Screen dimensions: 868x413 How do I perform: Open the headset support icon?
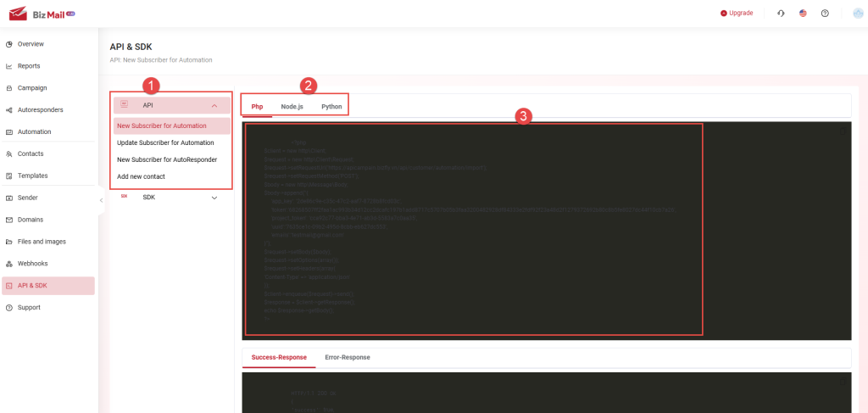click(x=781, y=14)
